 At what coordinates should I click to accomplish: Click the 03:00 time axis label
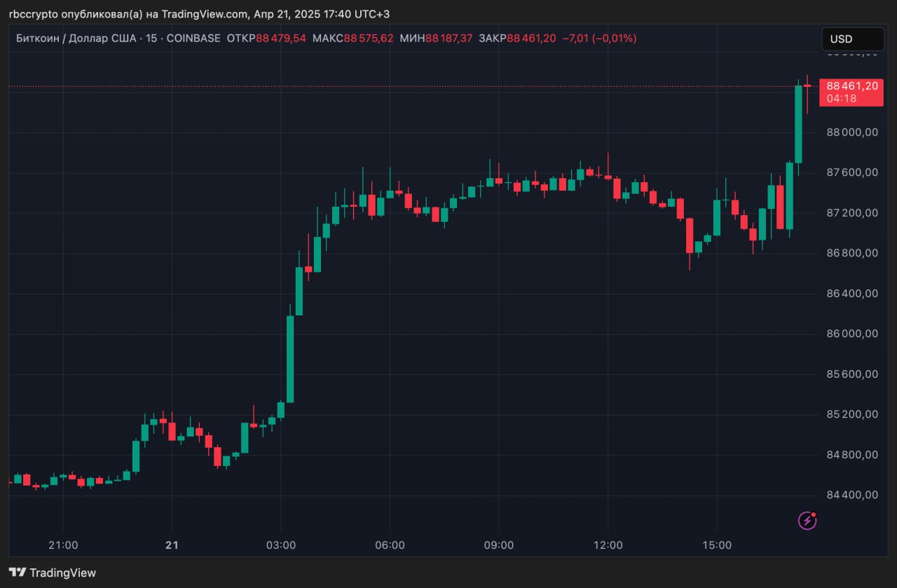(x=281, y=545)
